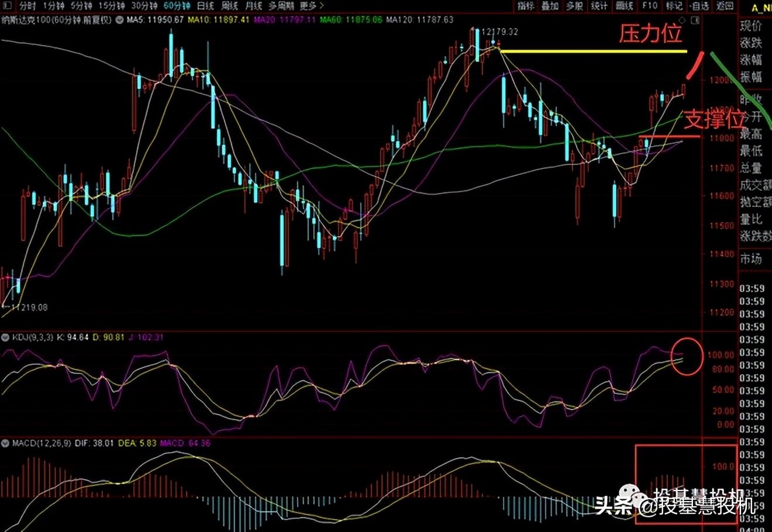Click the 涨幅 row in quote panel
The width and height of the screenshot is (772, 532).
click(x=751, y=60)
